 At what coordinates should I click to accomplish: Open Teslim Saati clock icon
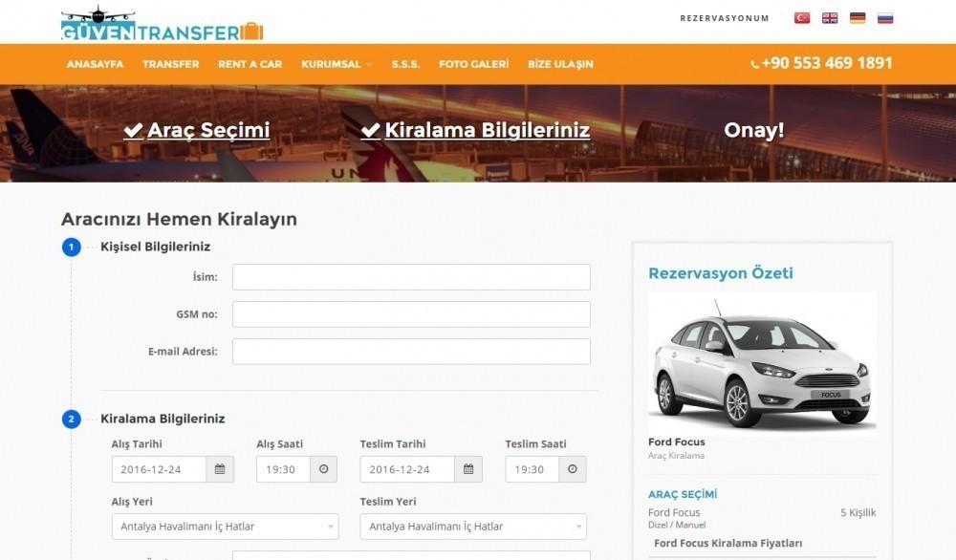point(573,469)
